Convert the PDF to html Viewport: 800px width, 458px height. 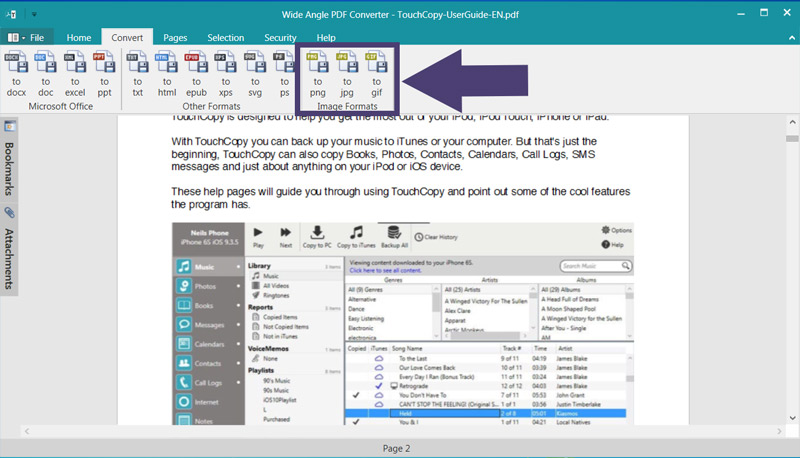click(x=167, y=73)
